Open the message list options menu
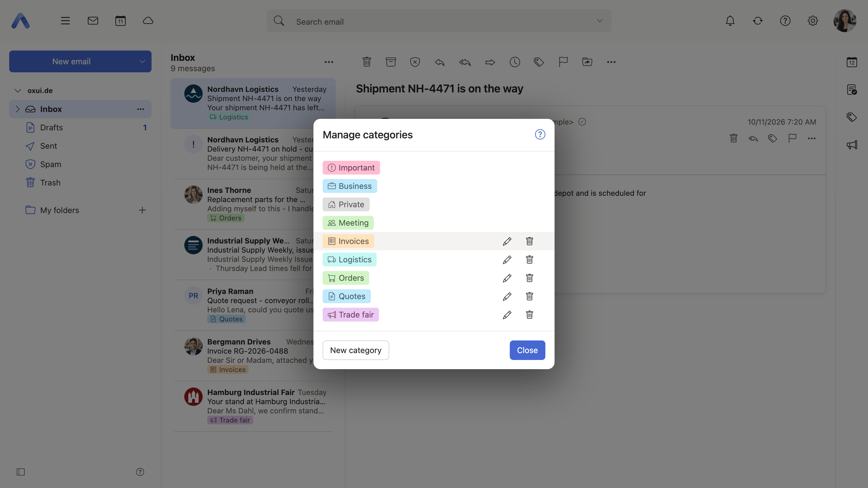The width and height of the screenshot is (868, 488). [x=329, y=62]
